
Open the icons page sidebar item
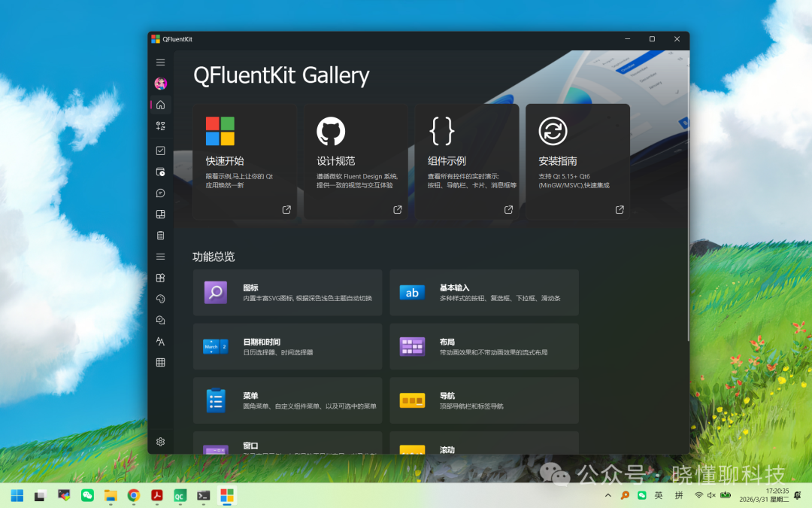161,126
